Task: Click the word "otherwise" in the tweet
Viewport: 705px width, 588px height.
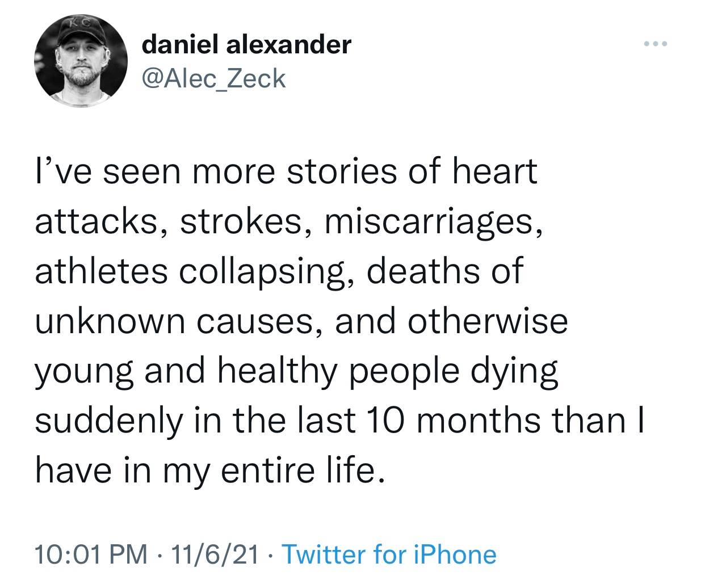Action: pos(487,321)
